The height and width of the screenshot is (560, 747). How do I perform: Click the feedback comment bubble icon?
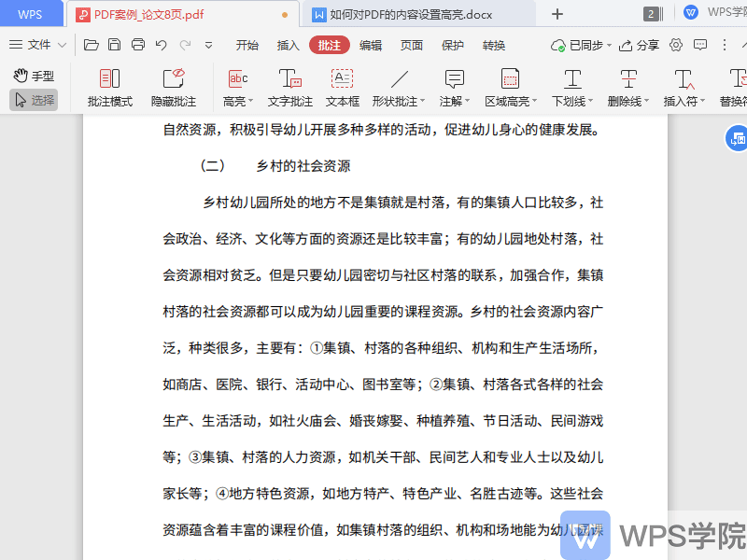click(699, 45)
